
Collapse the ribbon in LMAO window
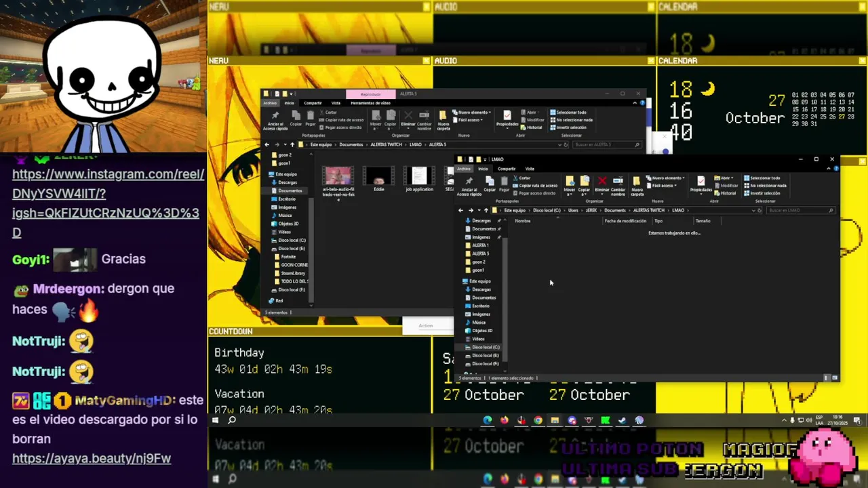coord(829,168)
